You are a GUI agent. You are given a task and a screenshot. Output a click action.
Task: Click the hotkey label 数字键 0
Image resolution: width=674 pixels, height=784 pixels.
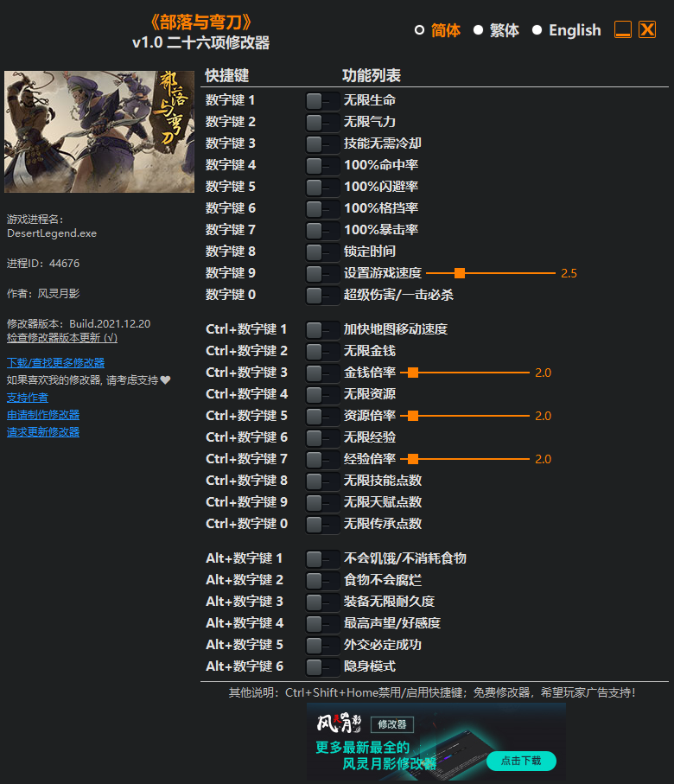click(231, 295)
